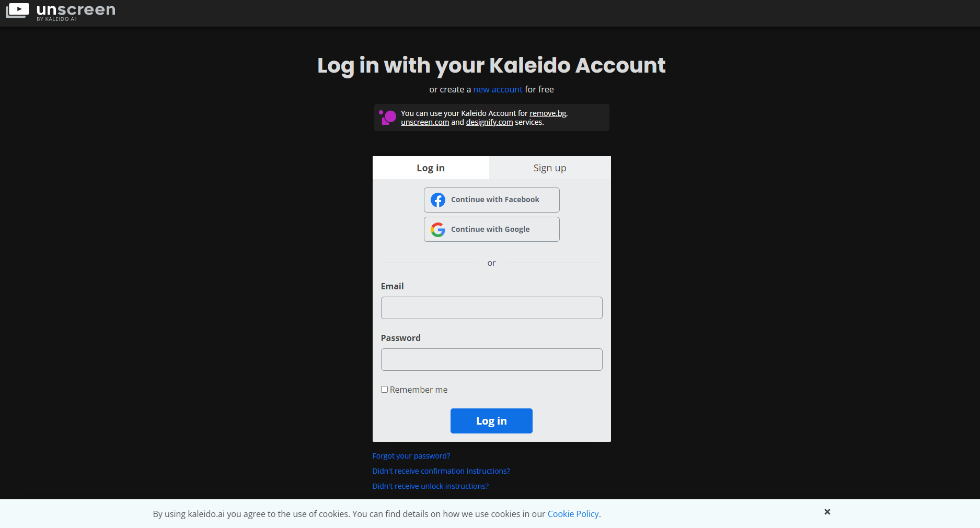Click the blue Log in button
The height and width of the screenshot is (528, 980).
(491, 421)
